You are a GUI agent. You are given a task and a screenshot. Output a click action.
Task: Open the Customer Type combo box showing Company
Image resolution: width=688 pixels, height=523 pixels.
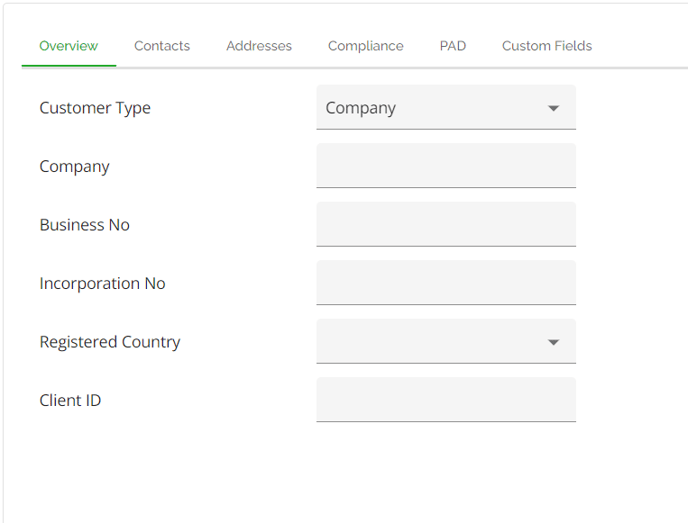click(x=446, y=107)
